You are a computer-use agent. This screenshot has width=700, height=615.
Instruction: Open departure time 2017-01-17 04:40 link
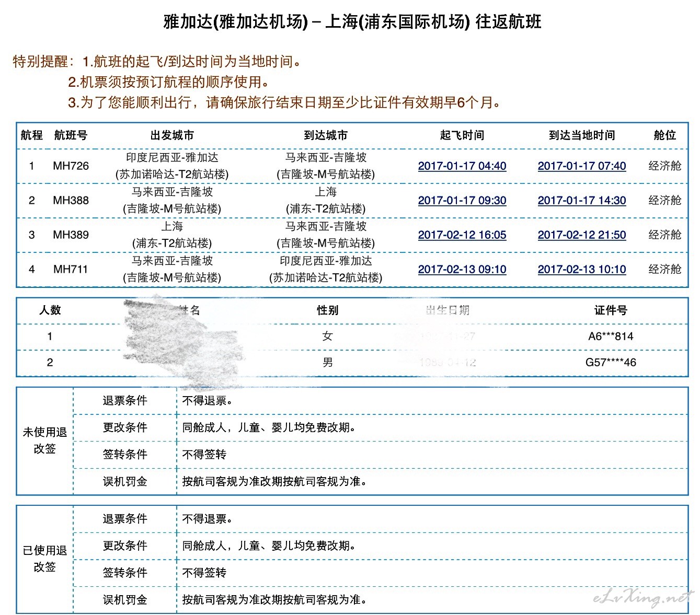(x=462, y=166)
